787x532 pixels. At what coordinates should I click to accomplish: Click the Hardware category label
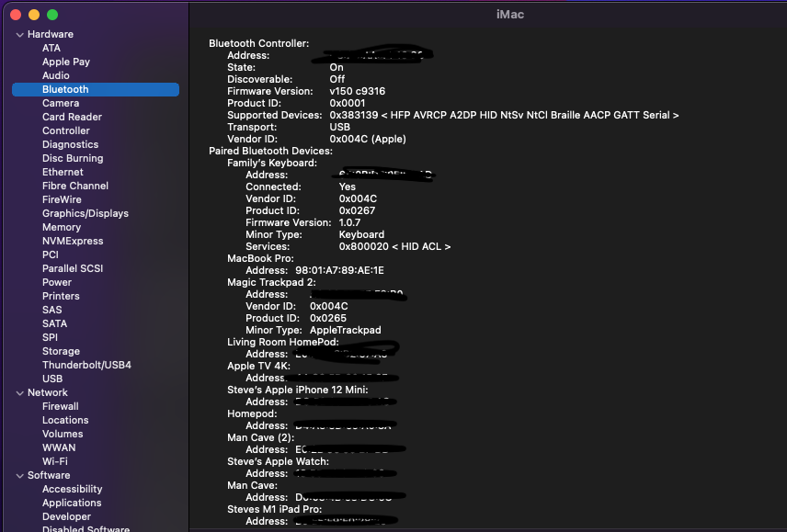click(x=51, y=35)
